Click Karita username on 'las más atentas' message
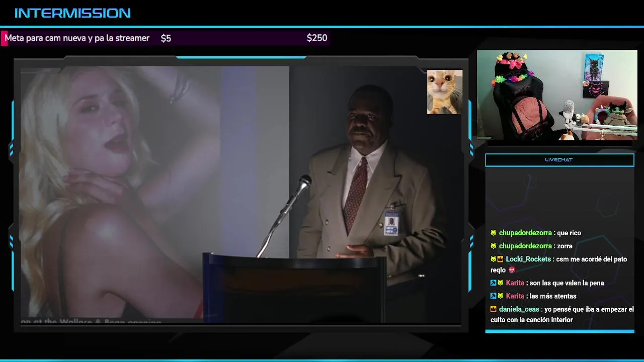The image size is (644, 362). point(515,296)
